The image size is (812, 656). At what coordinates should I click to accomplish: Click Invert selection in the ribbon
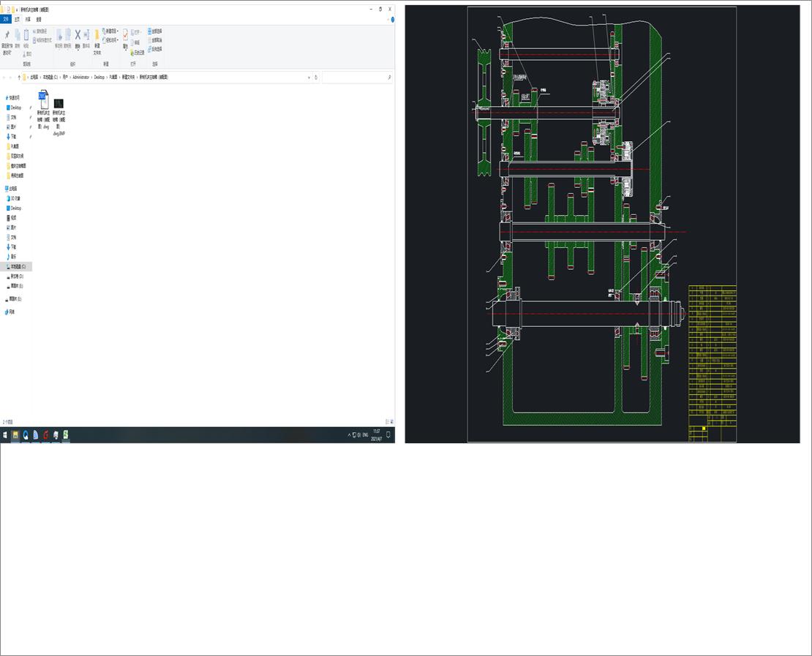click(155, 49)
